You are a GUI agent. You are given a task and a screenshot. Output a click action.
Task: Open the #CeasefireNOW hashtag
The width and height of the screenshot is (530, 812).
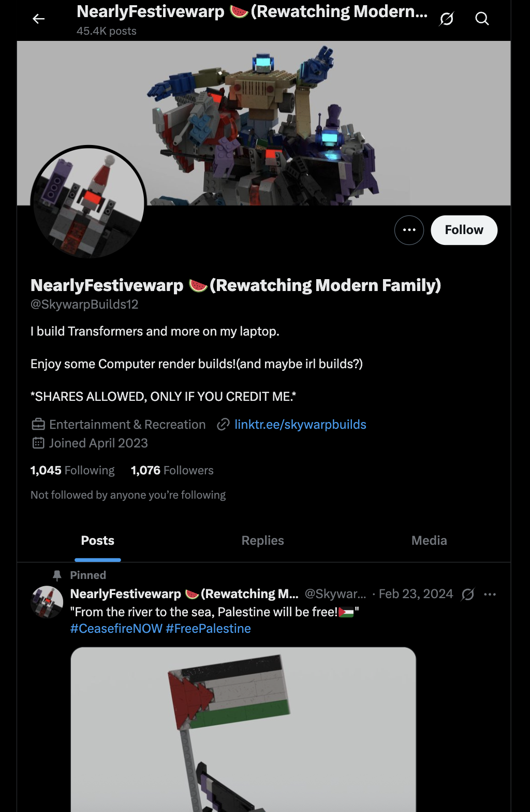coord(116,629)
